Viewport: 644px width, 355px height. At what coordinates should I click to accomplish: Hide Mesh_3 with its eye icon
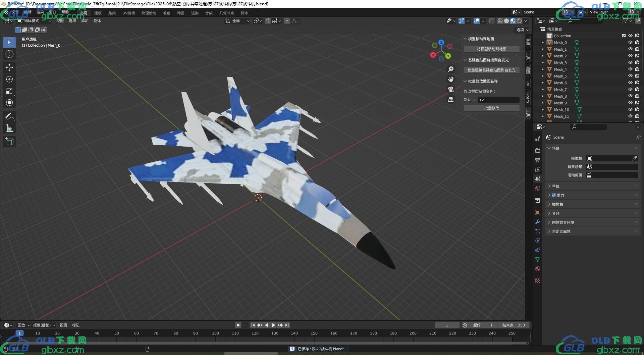[630, 62]
